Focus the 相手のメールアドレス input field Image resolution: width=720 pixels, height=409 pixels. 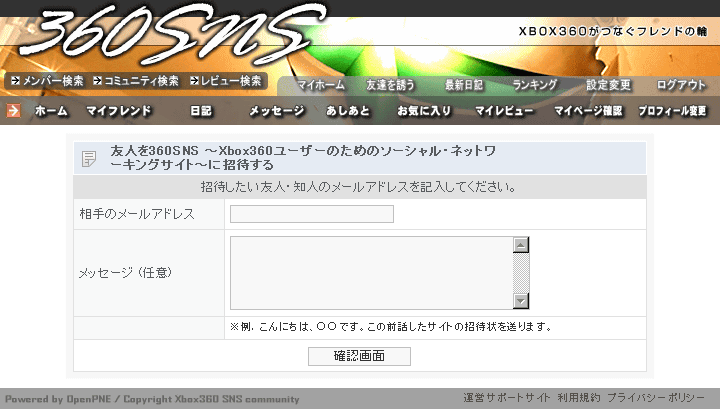(x=312, y=214)
